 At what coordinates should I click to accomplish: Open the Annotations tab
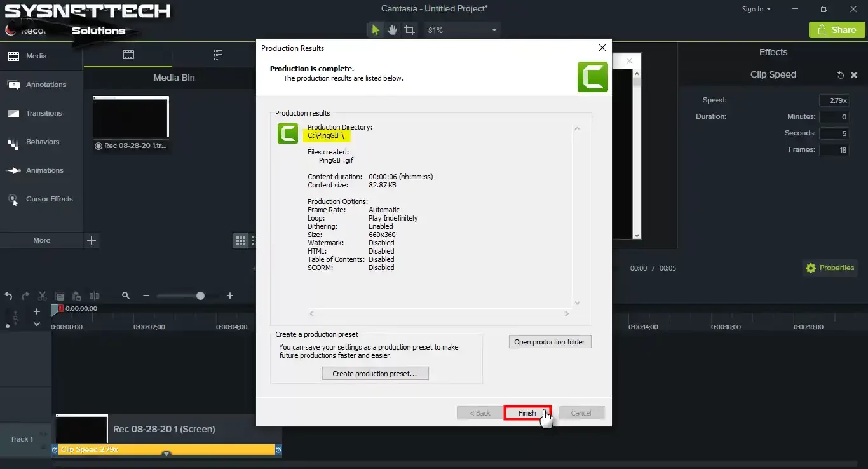41,85
